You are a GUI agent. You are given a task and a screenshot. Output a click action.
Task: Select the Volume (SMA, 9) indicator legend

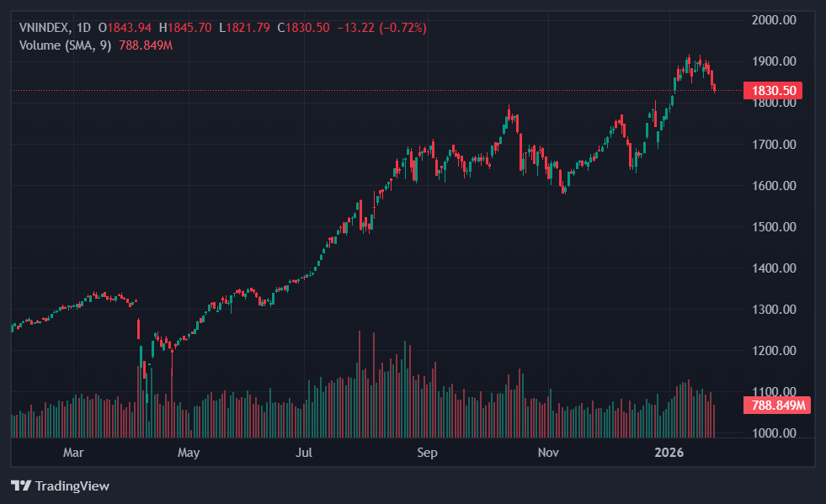pos(64,45)
